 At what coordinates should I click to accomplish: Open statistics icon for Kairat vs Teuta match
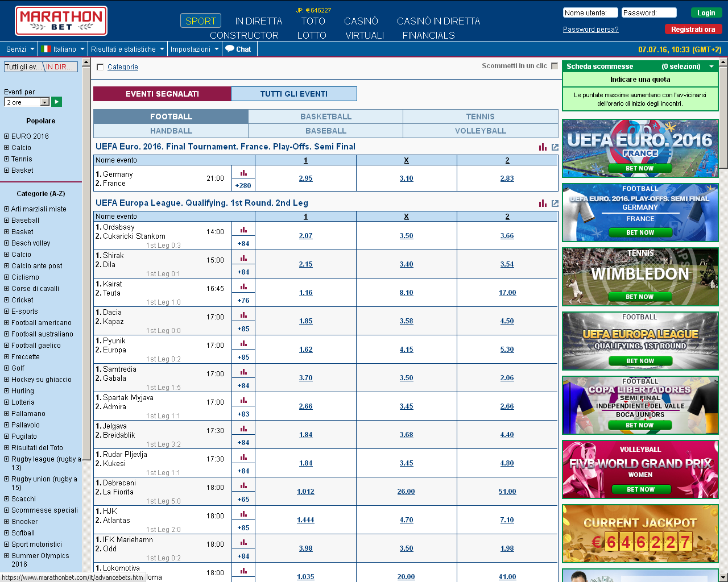click(x=243, y=286)
